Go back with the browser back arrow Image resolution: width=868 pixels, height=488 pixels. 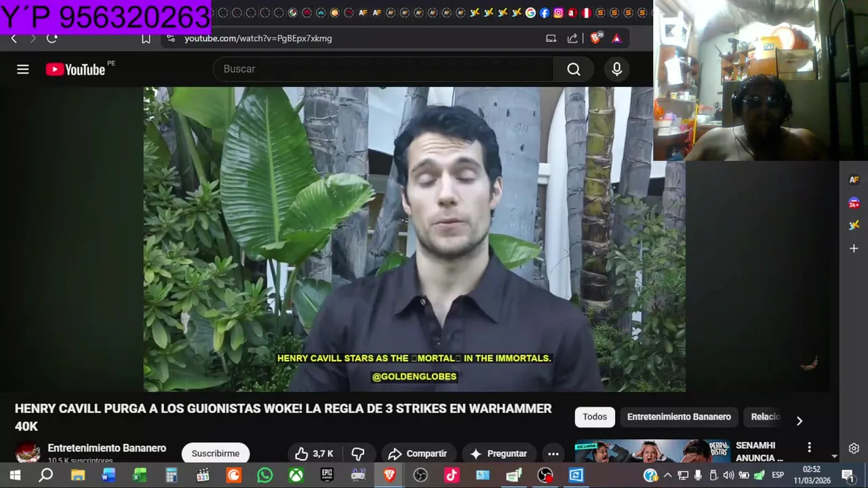14,39
